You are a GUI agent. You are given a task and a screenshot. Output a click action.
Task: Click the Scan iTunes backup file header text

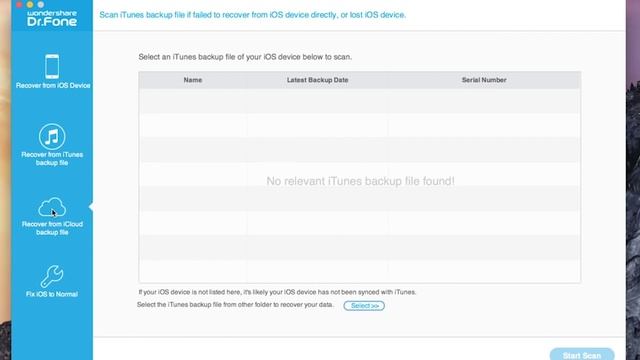tap(253, 15)
